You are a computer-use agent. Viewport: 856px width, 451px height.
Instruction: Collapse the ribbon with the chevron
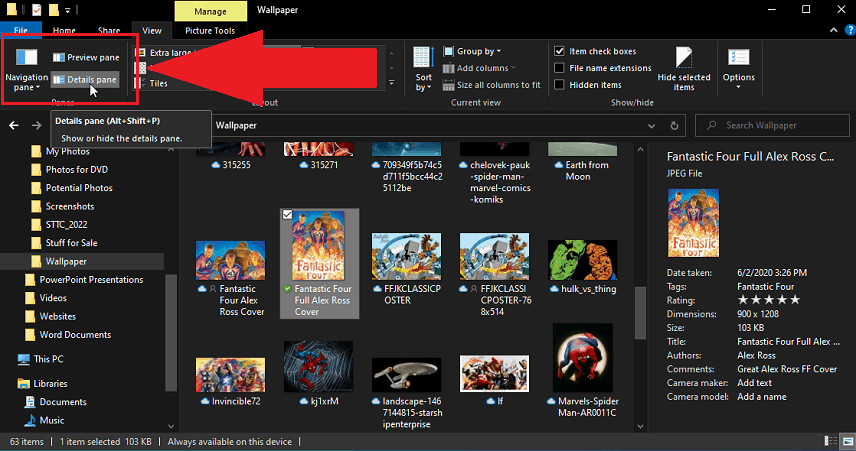point(833,30)
